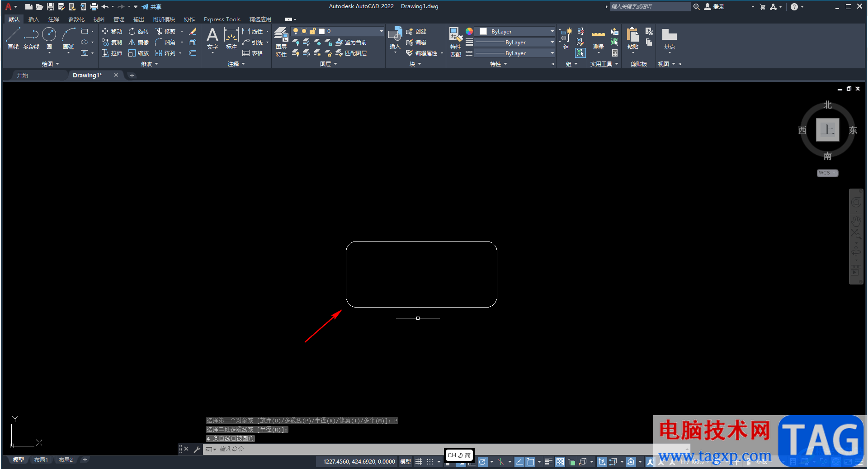The height and width of the screenshot is (469, 868).
Task: Toggle object snap tracking in status bar
Action: tap(519, 462)
